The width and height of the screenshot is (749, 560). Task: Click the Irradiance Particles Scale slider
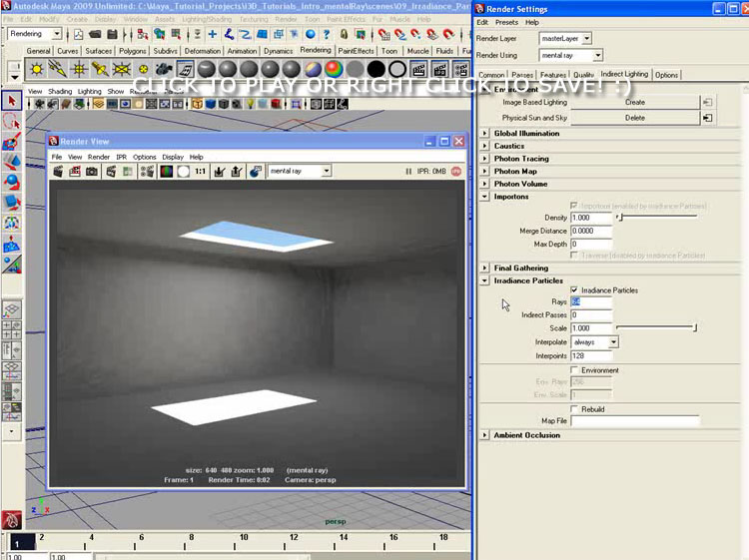tap(655, 327)
